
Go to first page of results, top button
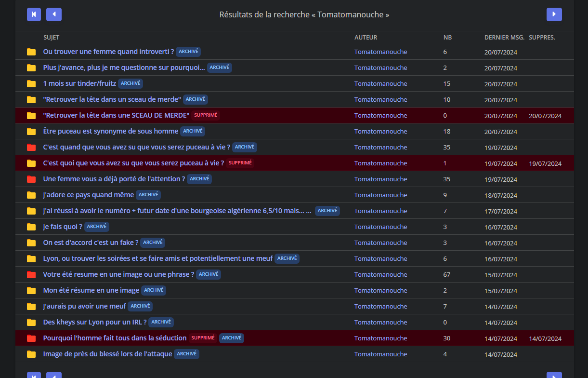click(34, 14)
